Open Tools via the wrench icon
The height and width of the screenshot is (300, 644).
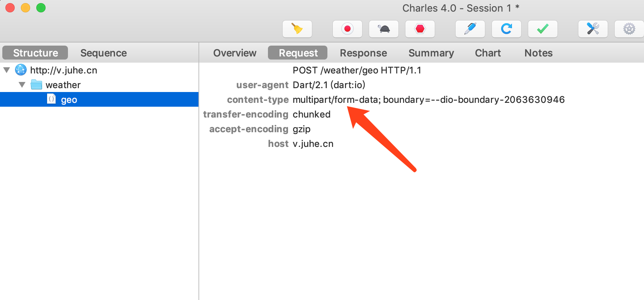[593, 29]
